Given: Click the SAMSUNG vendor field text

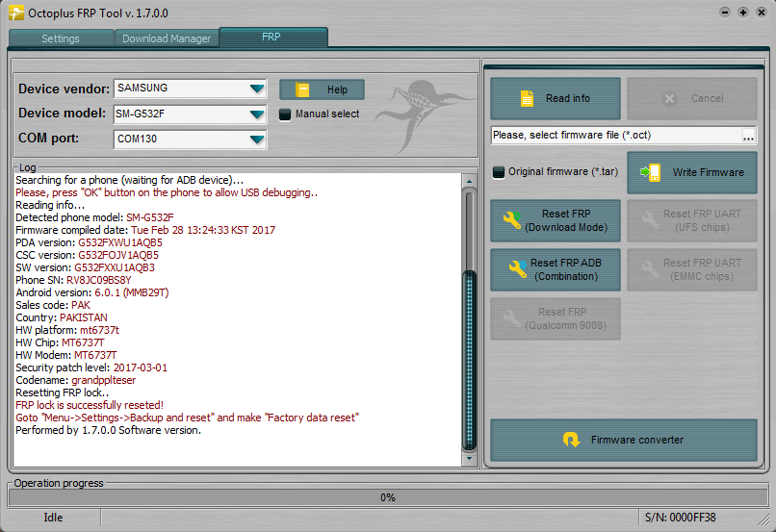Looking at the screenshot, I should click(x=142, y=88).
